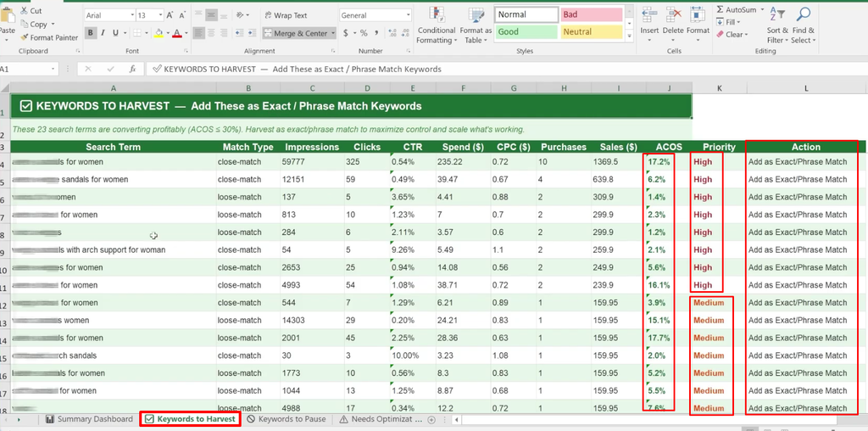This screenshot has height=431, width=868.
Task: Open the Conditional Formatting menu
Action: point(437,26)
